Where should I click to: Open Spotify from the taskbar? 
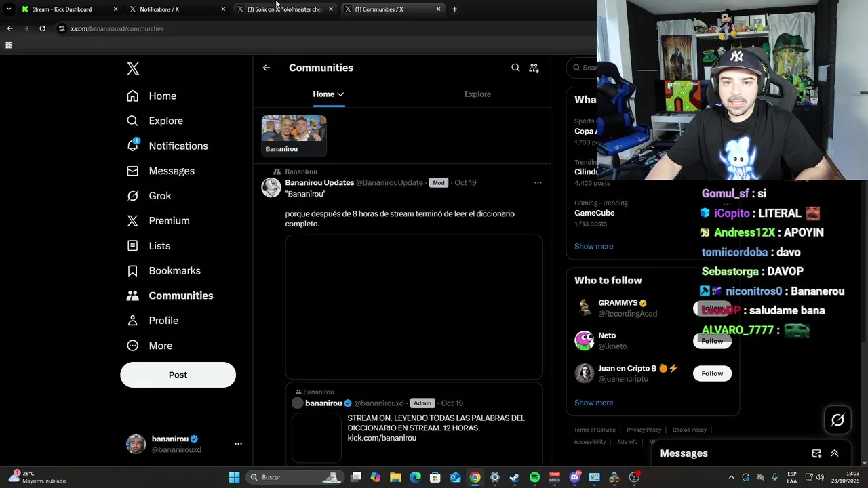pyautogui.click(x=534, y=477)
